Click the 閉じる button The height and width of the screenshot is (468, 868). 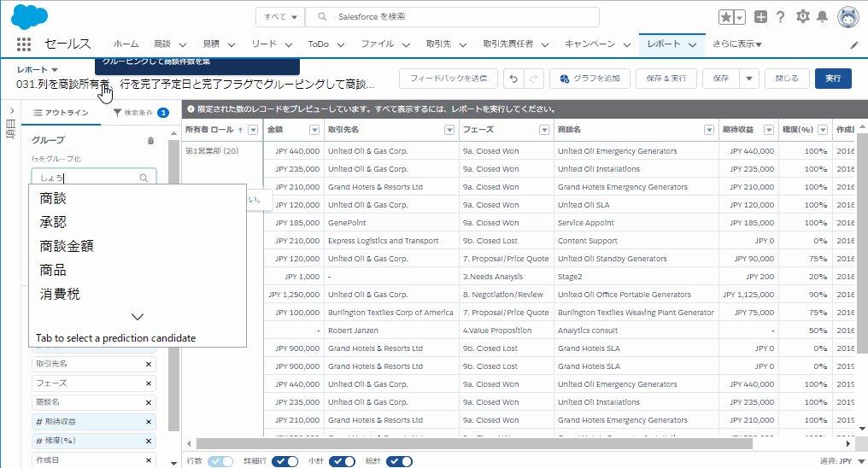787,79
